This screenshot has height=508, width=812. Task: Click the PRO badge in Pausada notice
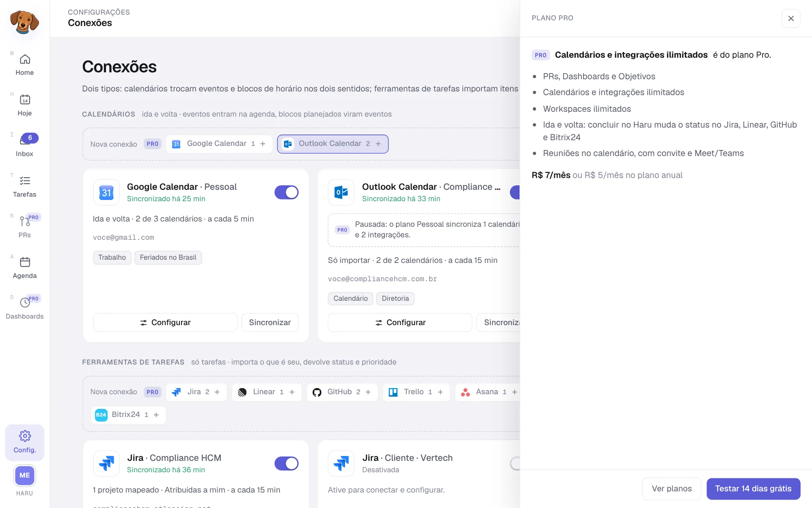342,230
